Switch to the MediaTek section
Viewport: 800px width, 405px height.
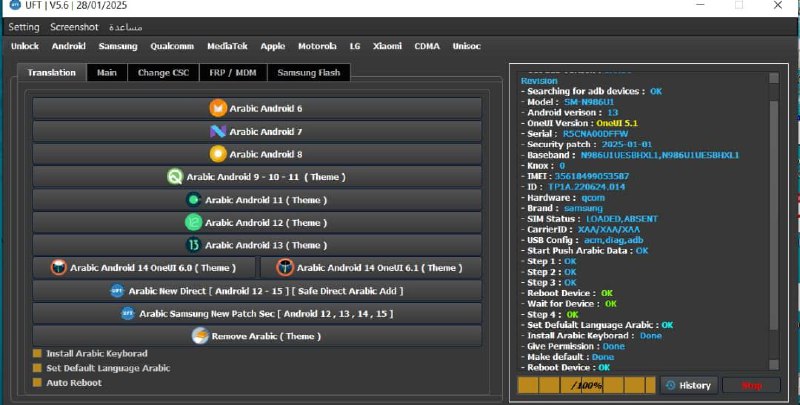pos(227,46)
